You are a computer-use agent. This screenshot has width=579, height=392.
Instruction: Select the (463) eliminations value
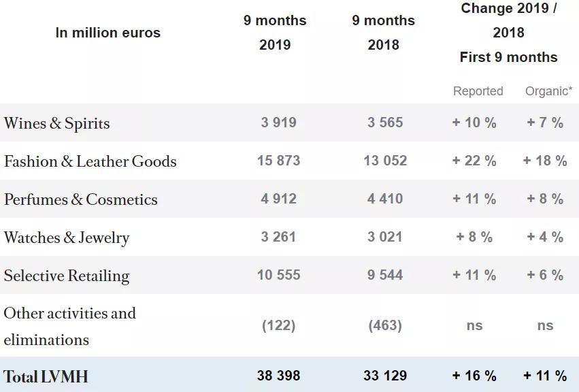pos(385,325)
